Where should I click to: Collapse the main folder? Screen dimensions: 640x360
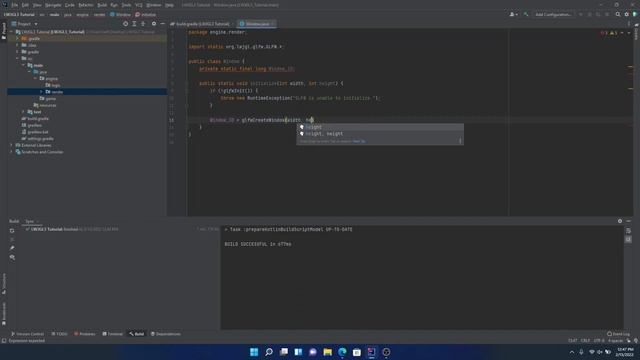[x=23, y=65]
